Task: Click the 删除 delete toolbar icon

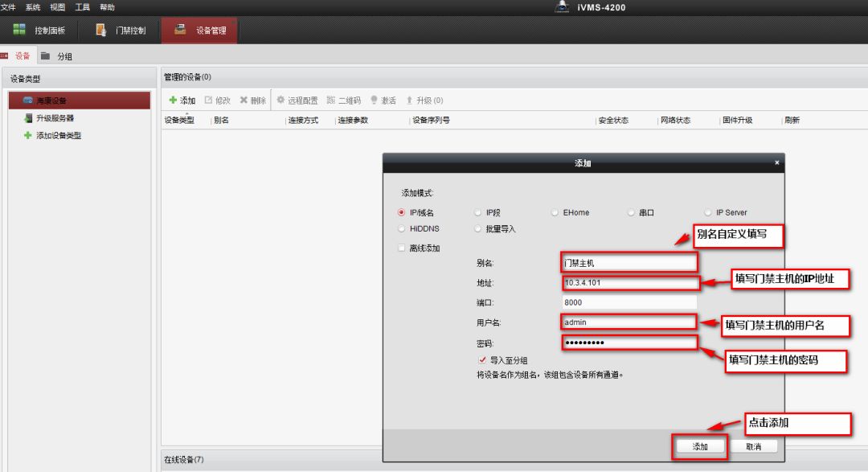Action: tap(244, 101)
